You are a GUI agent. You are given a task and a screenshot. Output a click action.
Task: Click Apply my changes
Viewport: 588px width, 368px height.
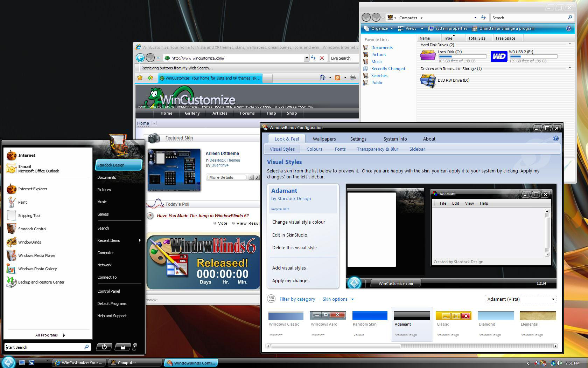pos(291,280)
